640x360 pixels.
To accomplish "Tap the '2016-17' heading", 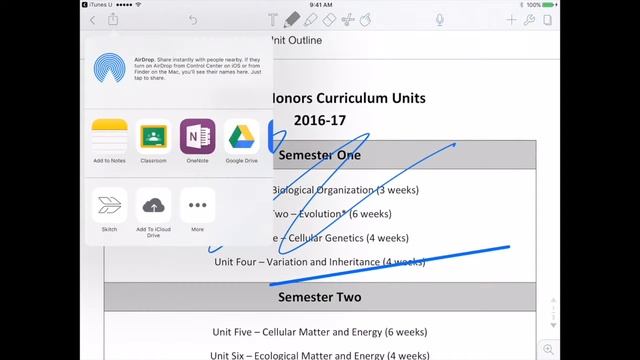I will [320, 120].
